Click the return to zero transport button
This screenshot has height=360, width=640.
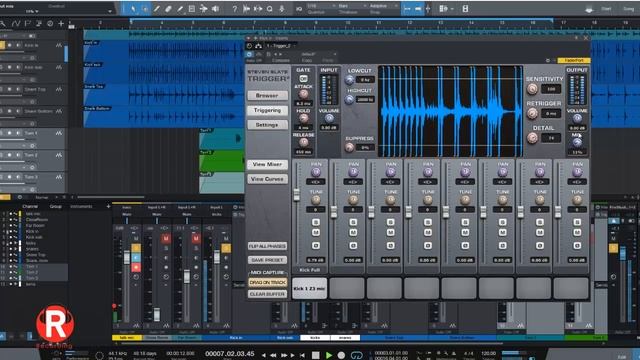[302, 355]
